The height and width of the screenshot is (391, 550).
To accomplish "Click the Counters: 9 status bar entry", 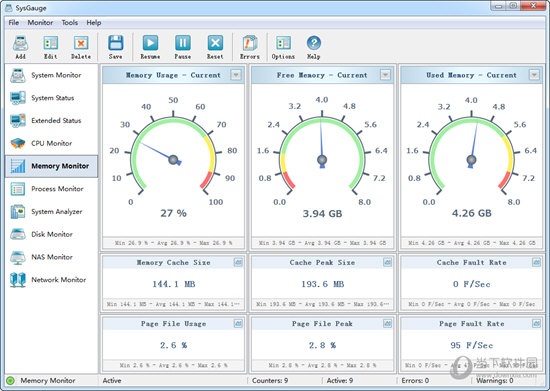I will (270, 380).
